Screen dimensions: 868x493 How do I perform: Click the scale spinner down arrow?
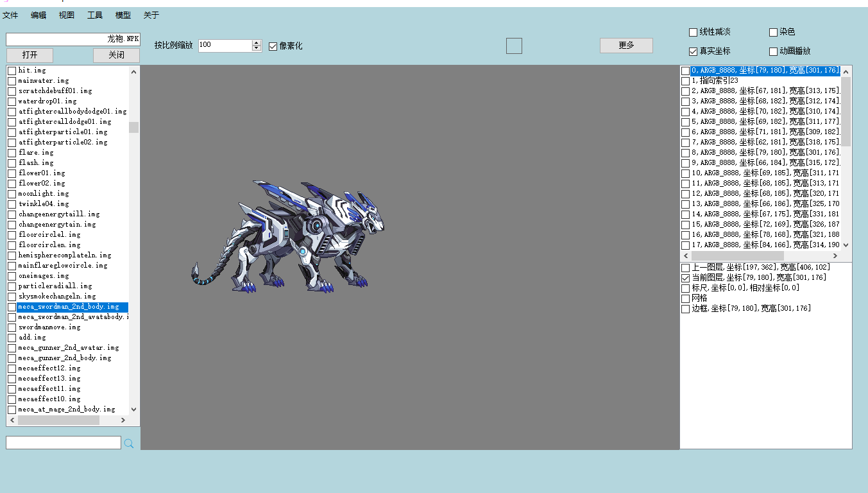click(257, 48)
